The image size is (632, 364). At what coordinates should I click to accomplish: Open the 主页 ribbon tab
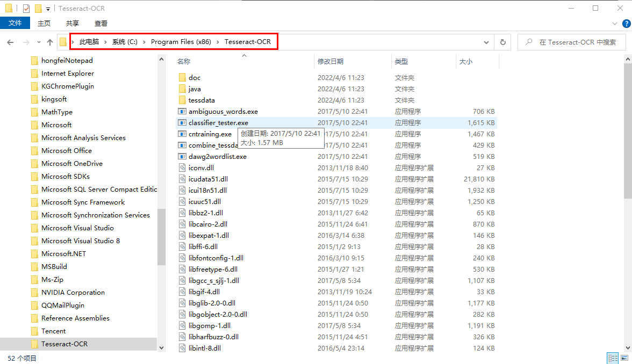click(44, 24)
